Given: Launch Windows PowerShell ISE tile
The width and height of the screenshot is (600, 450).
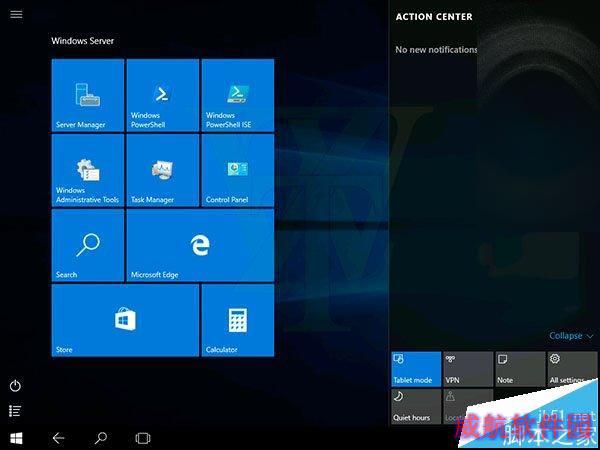Looking at the screenshot, I should [x=238, y=95].
